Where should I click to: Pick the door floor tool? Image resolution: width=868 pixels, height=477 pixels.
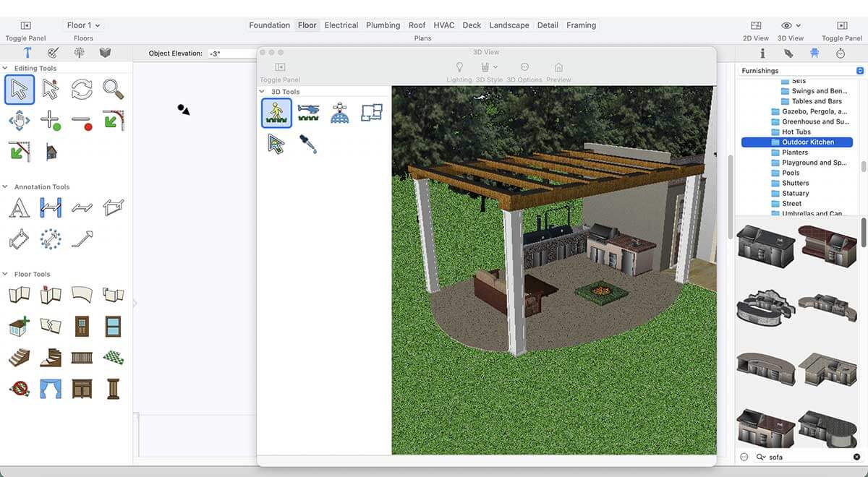[x=82, y=327]
